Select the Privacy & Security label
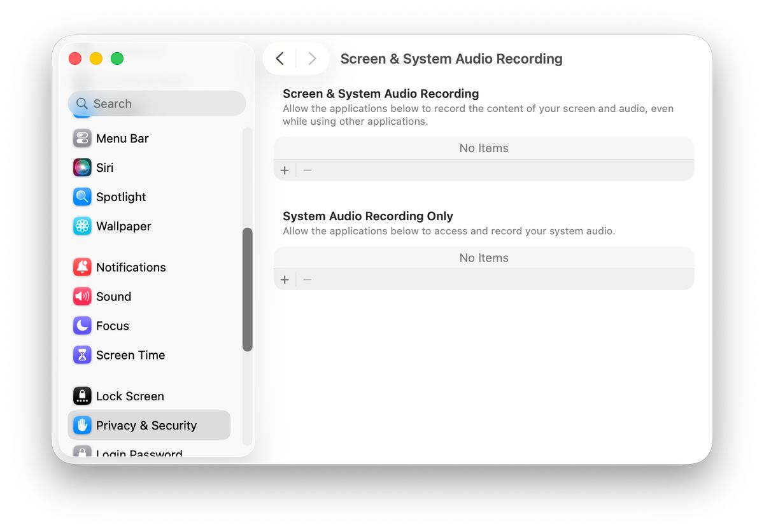The image size is (764, 532). [x=146, y=425]
